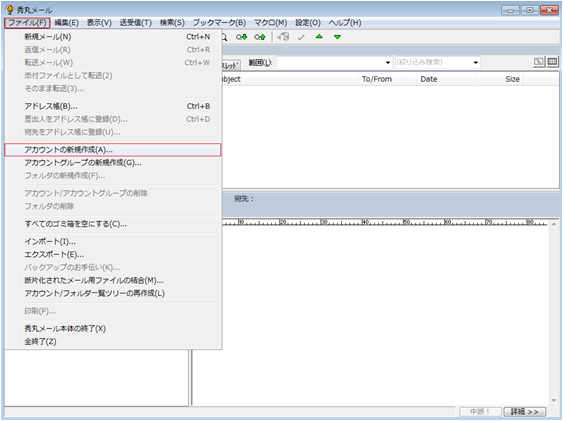Choose 全終了(Z) menu entry

tap(113, 341)
